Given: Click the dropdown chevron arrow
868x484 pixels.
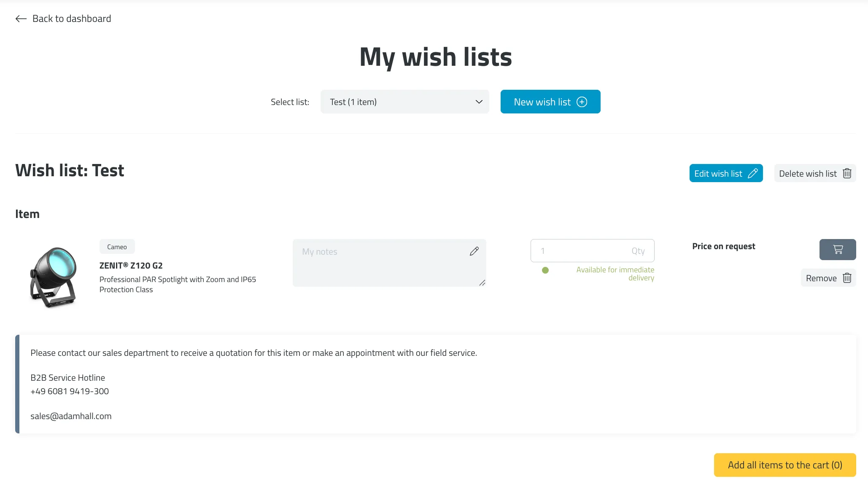Looking at the screenshot, I should click(479, 102).
